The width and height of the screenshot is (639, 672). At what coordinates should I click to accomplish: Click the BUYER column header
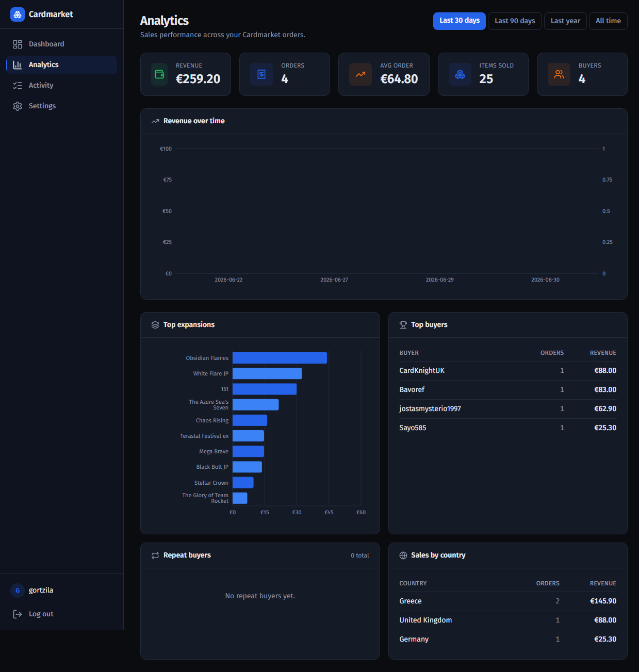tap(409, 353)
